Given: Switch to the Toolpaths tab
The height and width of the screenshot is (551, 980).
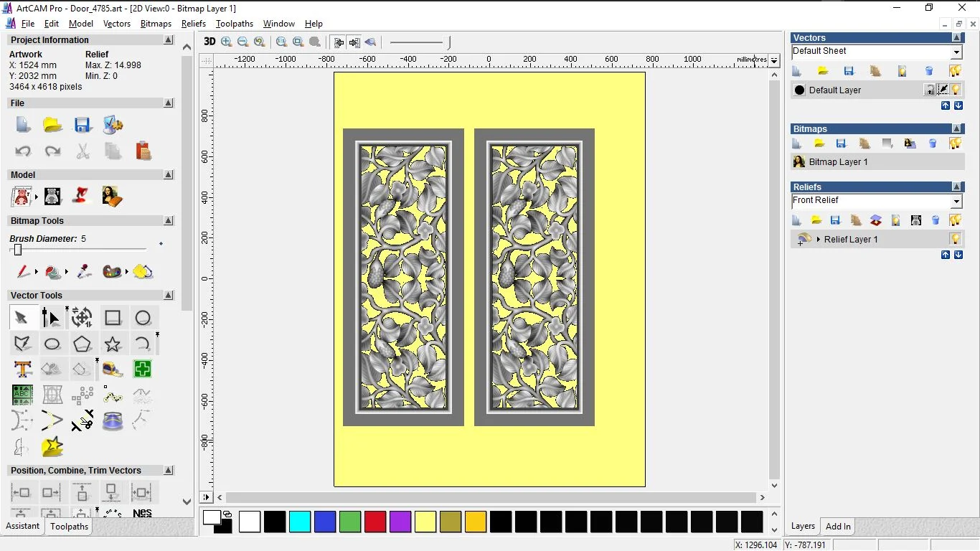Looking at the screenshot, I should pyautogui.click(x=69, y=527).
